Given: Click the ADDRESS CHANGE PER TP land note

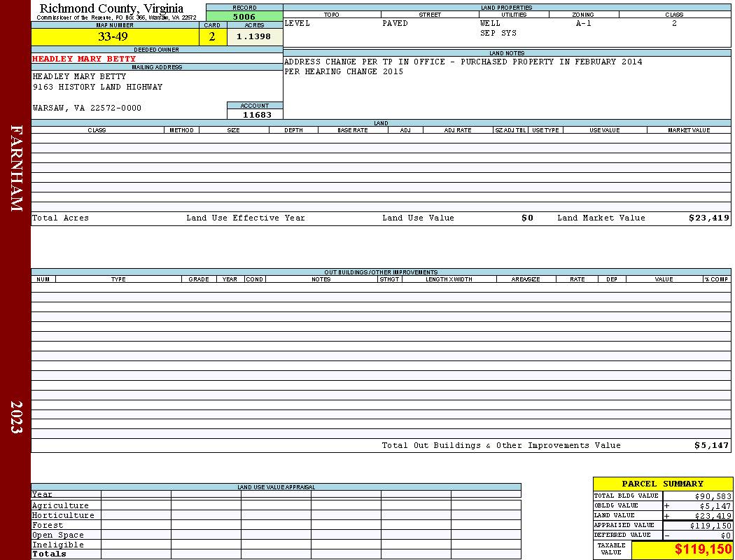Looking at the screenshot, I should 463,62.
